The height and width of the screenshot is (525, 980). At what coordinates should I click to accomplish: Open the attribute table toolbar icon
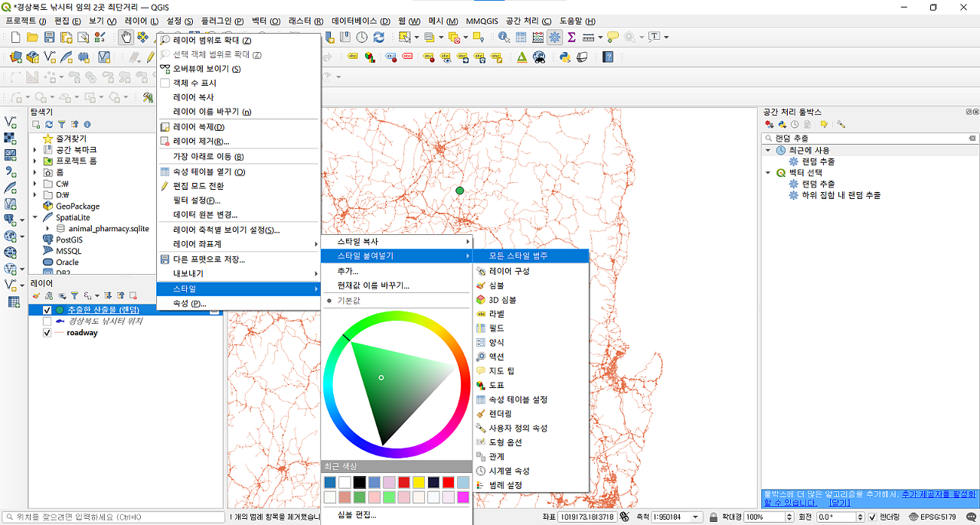pos(521,37)
